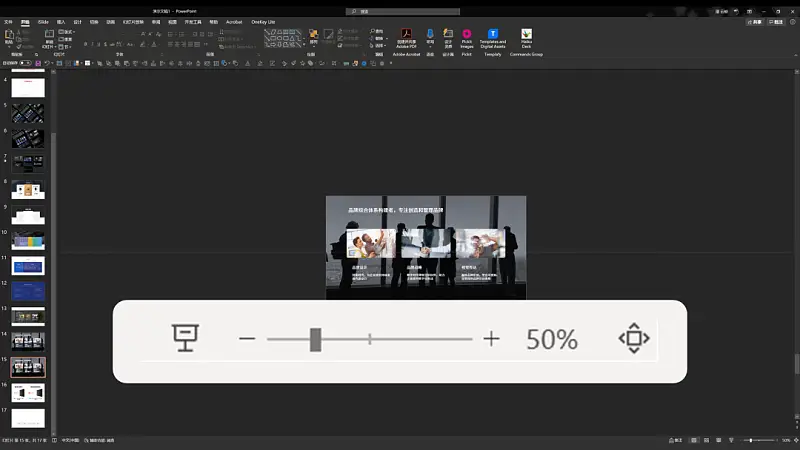Click the search box in title bar

pyautogui.click(x=403, y=11)
